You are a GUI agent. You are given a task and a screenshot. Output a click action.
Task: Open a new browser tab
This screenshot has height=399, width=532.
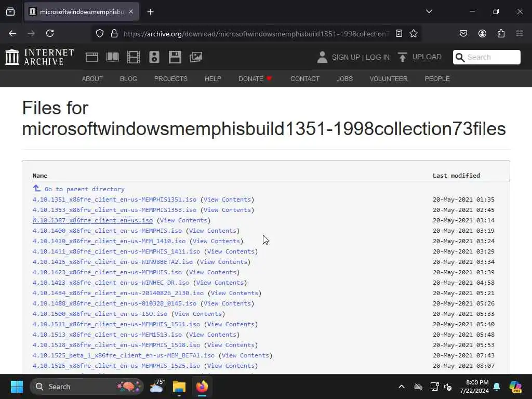coord(150,12)
